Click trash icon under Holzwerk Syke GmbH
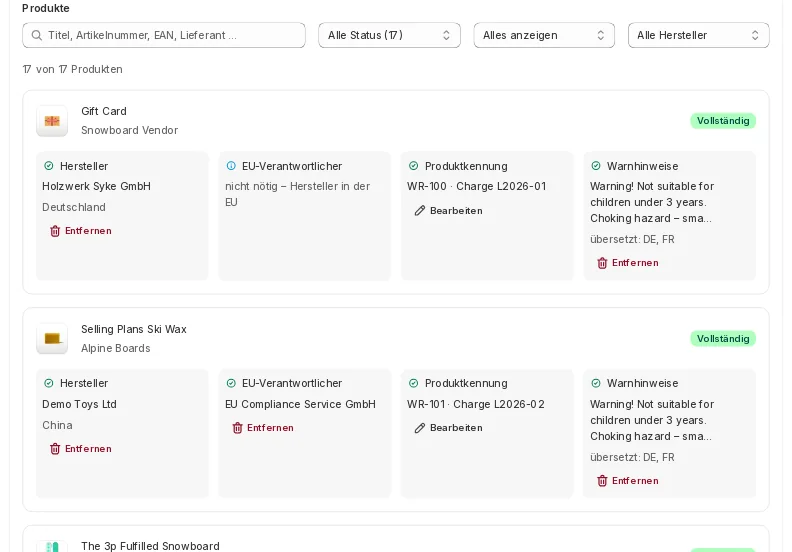This screenshot has width=792, height=552. tap(55, 231)
